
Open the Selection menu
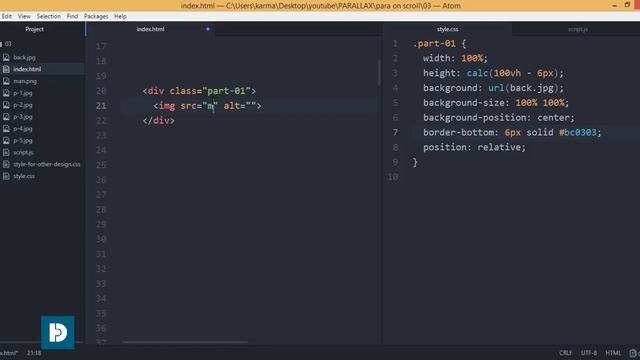click(x=49, y=16)
